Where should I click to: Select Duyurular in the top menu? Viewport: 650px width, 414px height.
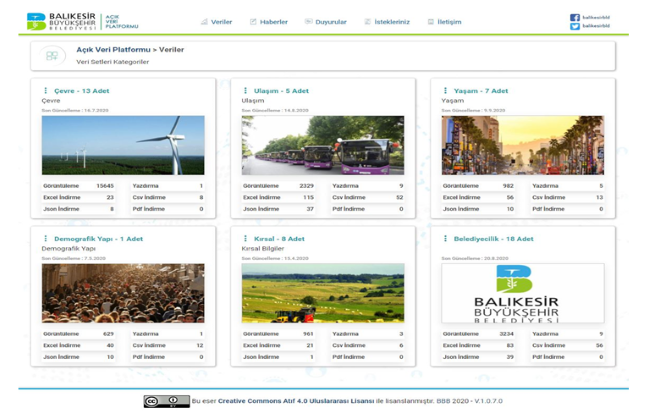point(326,22)
